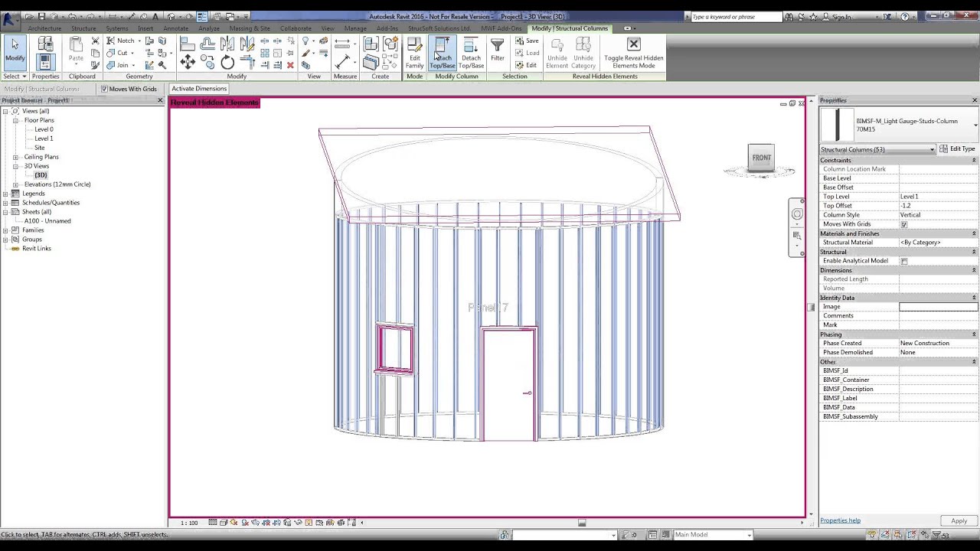The height and width of the screenshot is (551, 980).
Task: Click the FRONT face of ViewCube
Action: (761, 158)
